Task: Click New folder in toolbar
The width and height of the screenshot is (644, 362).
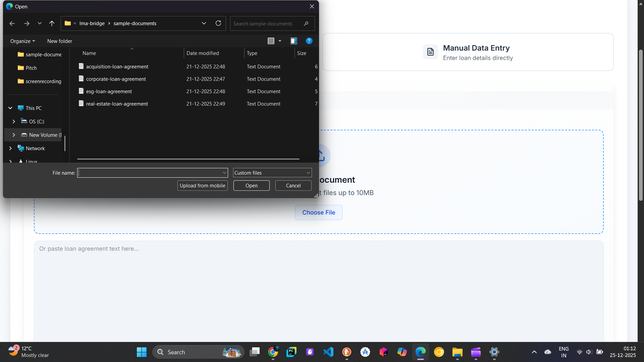Action: (60, 41)
